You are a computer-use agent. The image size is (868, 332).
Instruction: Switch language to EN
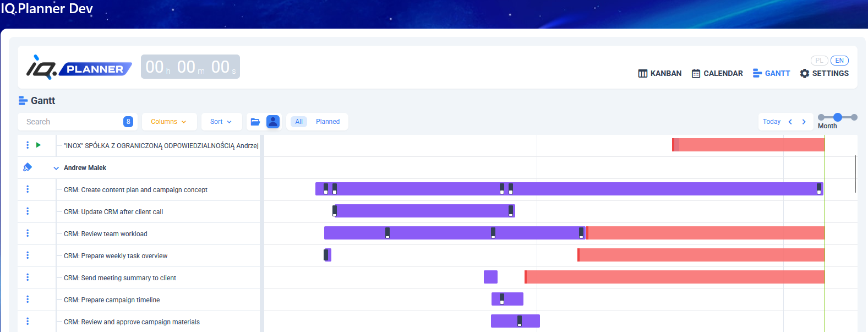(839, 61)
